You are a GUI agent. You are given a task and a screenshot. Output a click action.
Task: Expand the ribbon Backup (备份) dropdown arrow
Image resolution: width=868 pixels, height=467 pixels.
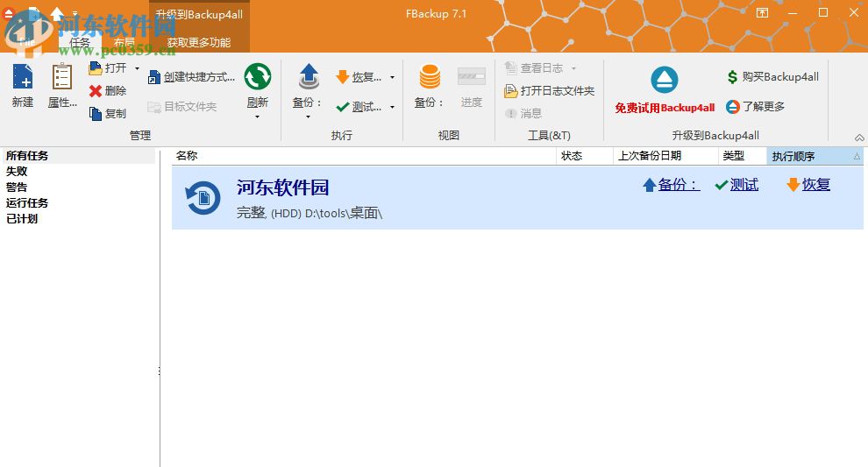[x=309, y=117]
